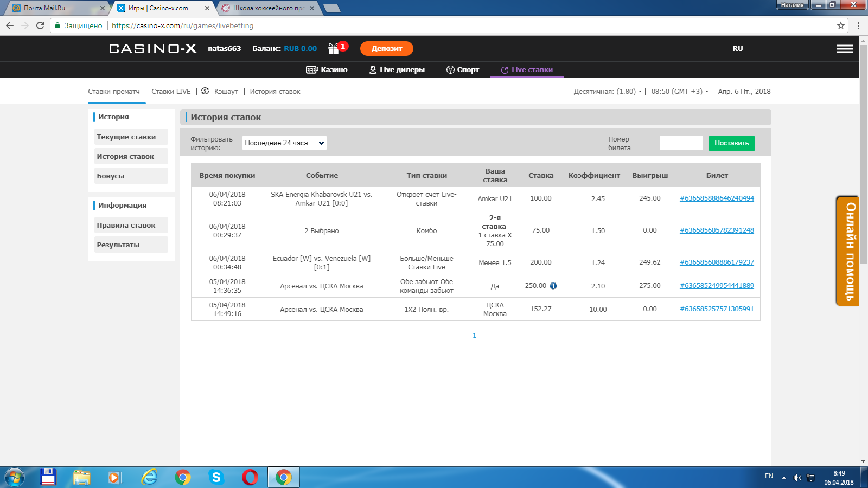Viewport: 868px width, 488px height.
Task: Click the Коэффициент column header
Action: 594,176
